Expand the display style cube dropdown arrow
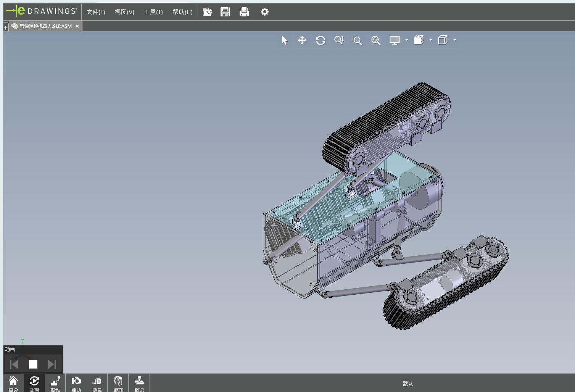Image resolution: width=575 pixels, height=392 pixels. (x=455, y=40)
